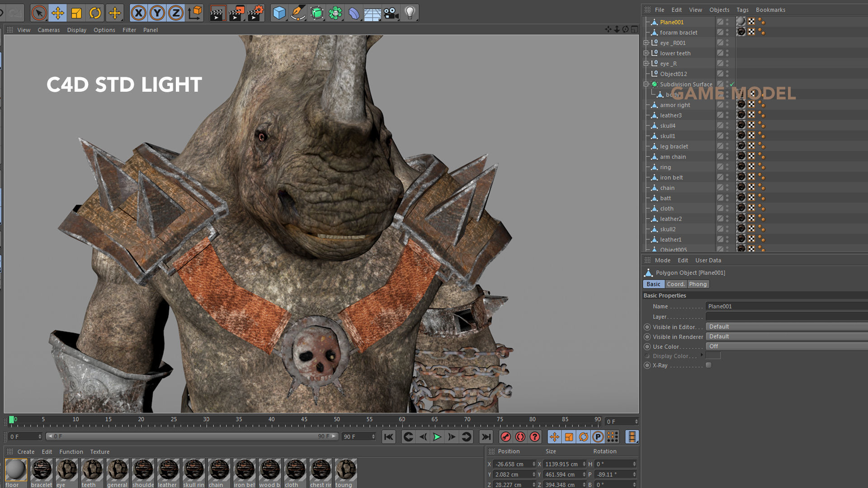Activate the Move tool in top toolbar
The height and width of the screenshot is (488, 868).
(58, 13)
